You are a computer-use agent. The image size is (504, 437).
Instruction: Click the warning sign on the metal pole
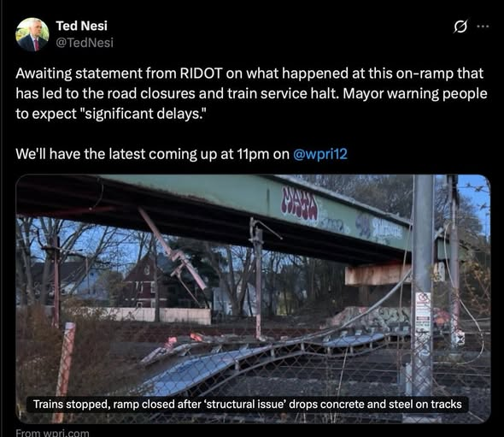point(423,310)
